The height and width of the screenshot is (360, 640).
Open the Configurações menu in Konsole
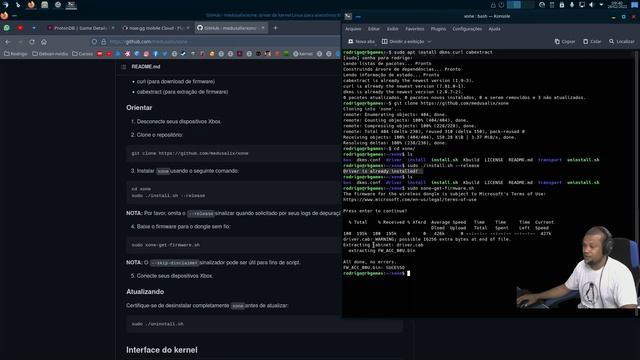point(467,29)
